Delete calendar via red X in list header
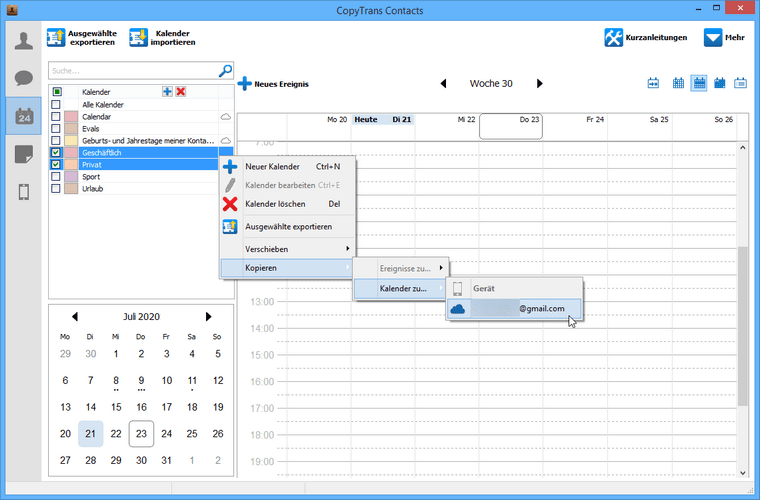The image size is (760, 500). click(x=181, y=92)
